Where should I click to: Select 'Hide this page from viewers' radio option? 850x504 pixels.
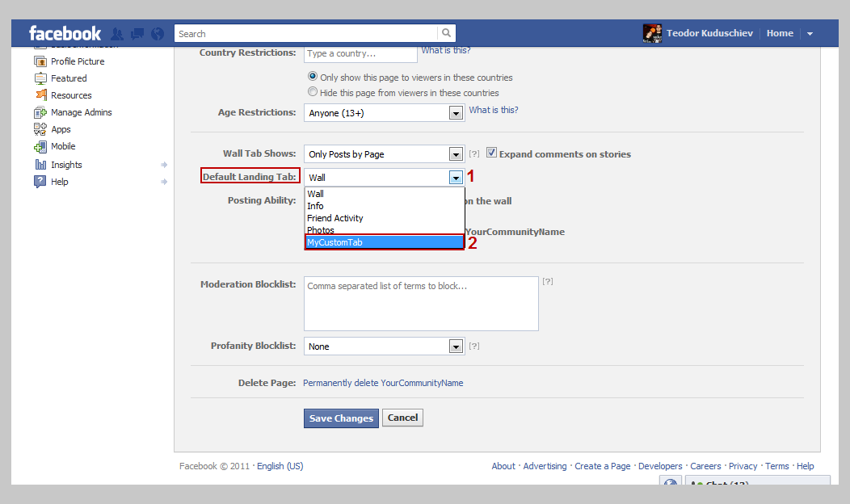pyautogui.click(x=313, y=91)
